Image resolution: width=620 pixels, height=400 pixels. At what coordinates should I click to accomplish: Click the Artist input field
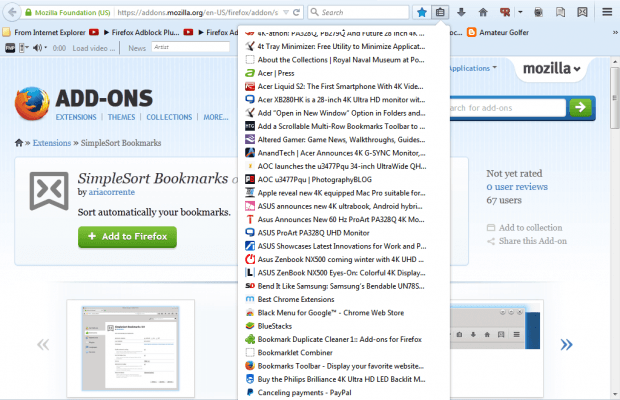pyautogui.click(x=190, y=47)
